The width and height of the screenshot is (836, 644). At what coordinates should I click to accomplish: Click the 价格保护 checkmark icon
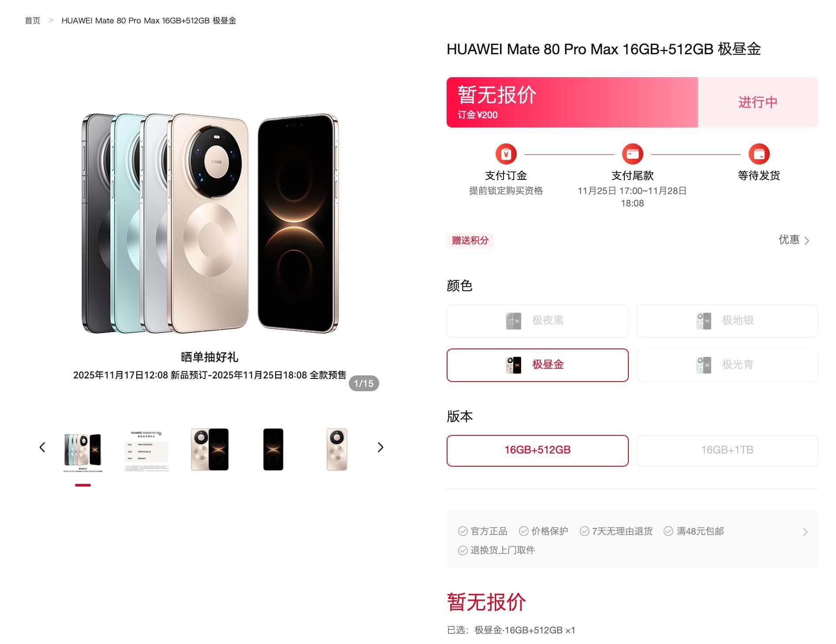523,531
